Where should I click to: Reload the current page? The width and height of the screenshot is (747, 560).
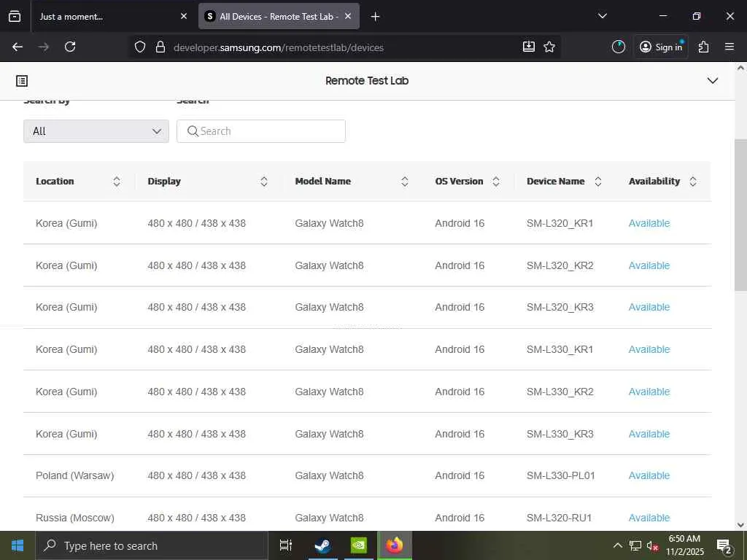coord(70,47)
